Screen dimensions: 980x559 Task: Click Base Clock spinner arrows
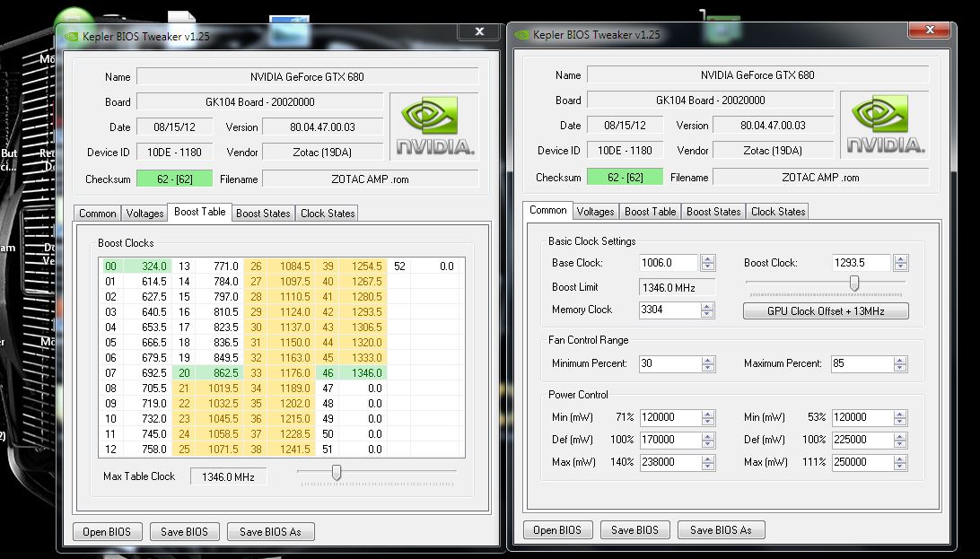coord(707,263)
